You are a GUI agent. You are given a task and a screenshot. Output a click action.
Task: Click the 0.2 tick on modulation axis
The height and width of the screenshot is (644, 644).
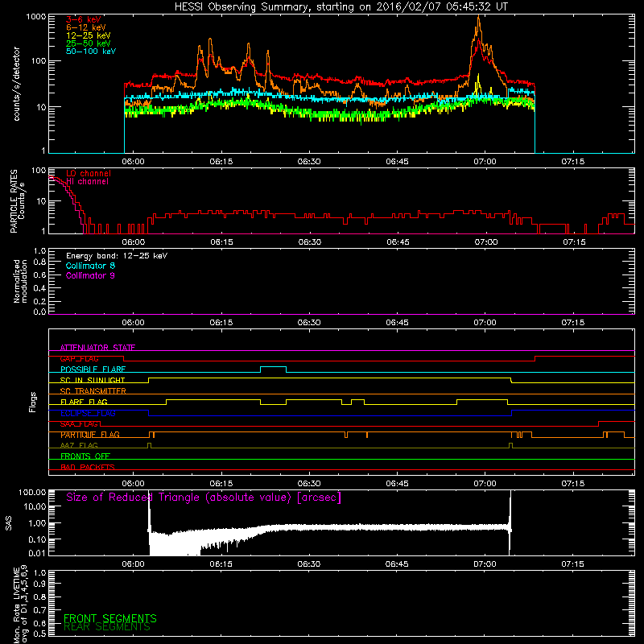pyautogui.click(x=39, y=301)
